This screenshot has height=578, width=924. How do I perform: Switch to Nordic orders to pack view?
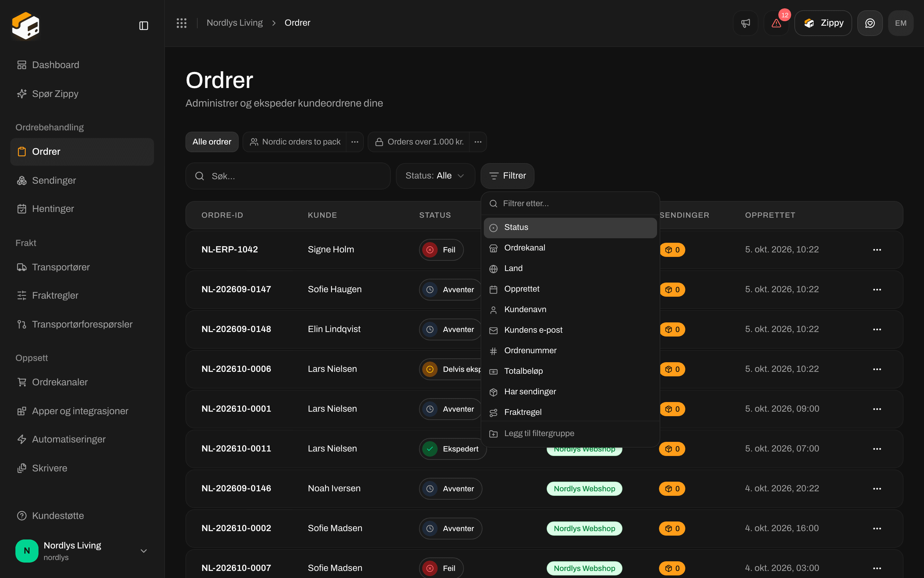pos(295,142)
